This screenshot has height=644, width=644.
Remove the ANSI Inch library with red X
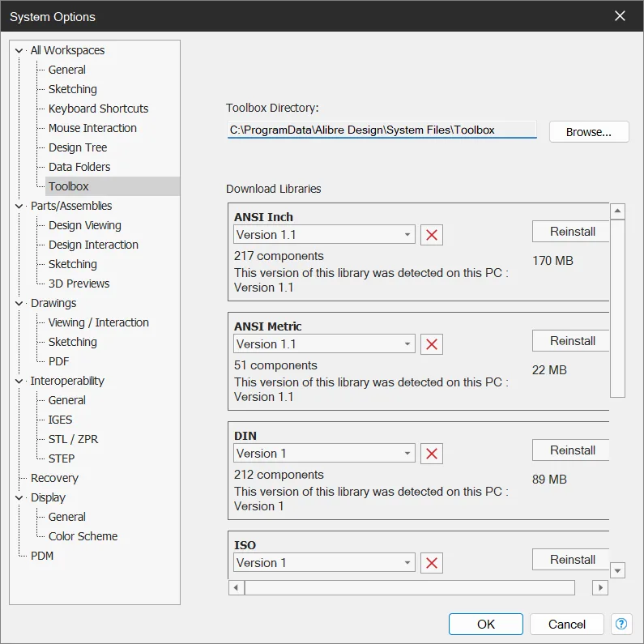pos(431,235)
